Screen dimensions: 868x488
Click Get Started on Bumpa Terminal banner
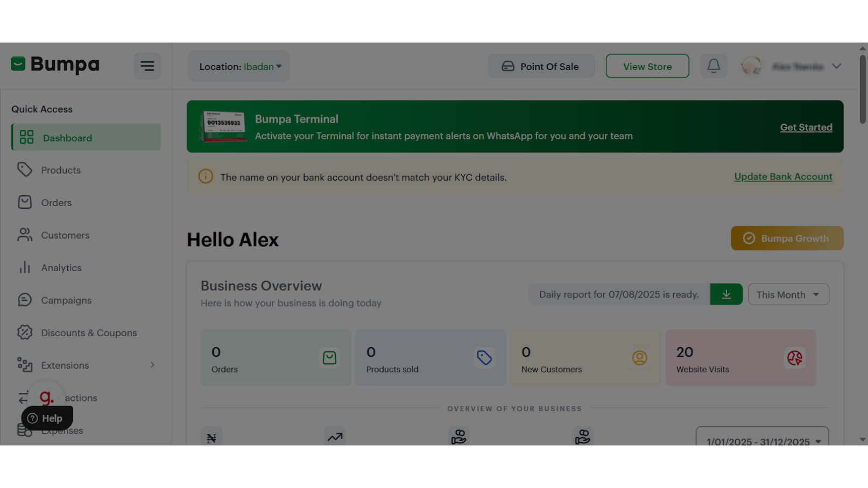pyautogui.click(x=806, y=127)
